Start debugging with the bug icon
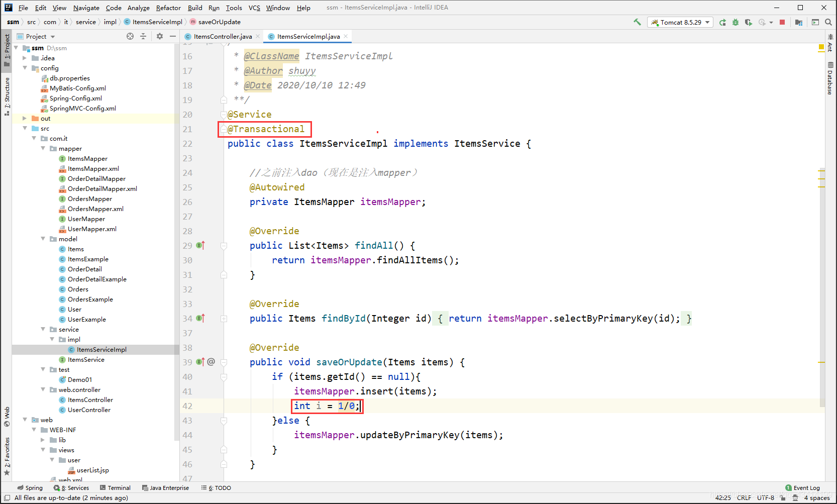837x504 pixels. 736,22
